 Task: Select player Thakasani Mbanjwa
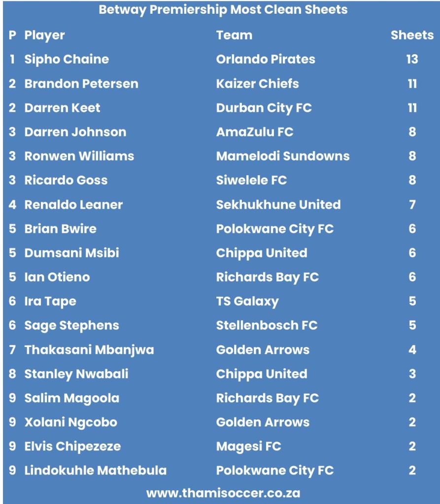point(89,350)
